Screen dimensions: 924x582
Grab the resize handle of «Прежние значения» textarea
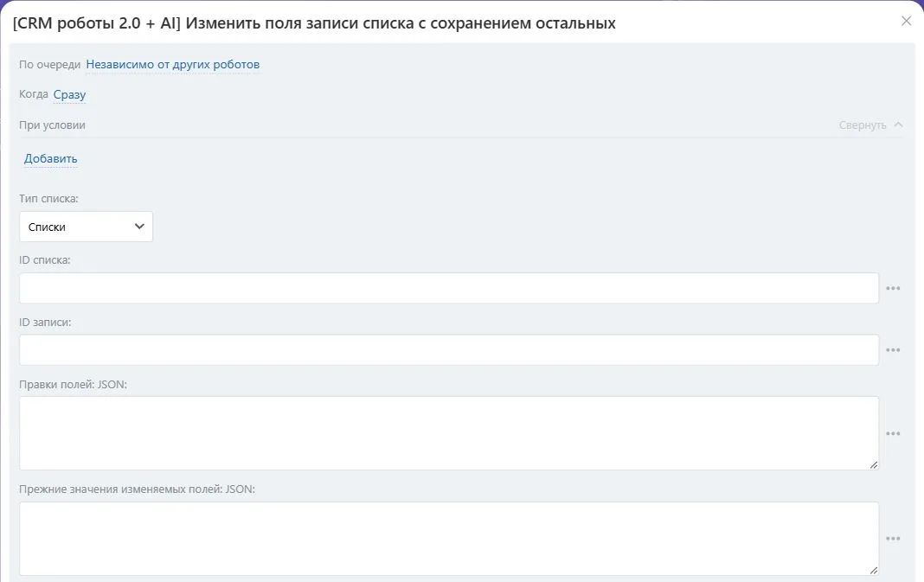pos(873,570)
